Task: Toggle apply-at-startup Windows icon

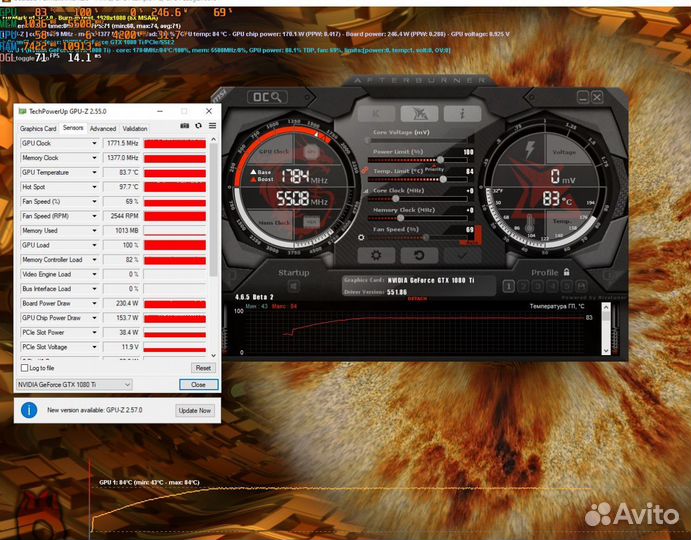Action: [293, 287]
